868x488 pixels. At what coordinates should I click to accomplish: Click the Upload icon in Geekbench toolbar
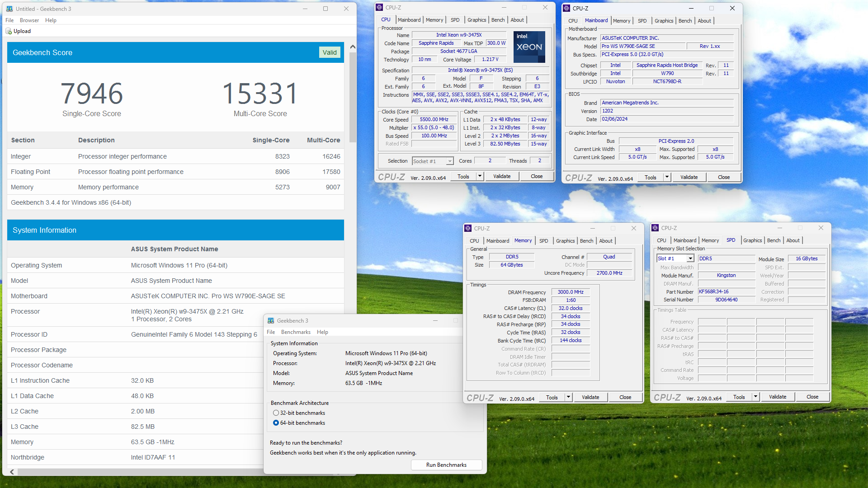click(8, 31)
